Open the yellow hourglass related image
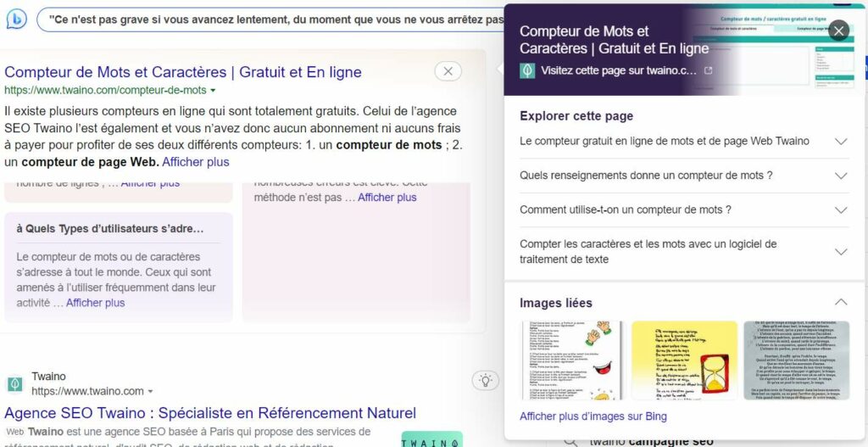The height and width of the screenshot is (447, 868). 684,360
